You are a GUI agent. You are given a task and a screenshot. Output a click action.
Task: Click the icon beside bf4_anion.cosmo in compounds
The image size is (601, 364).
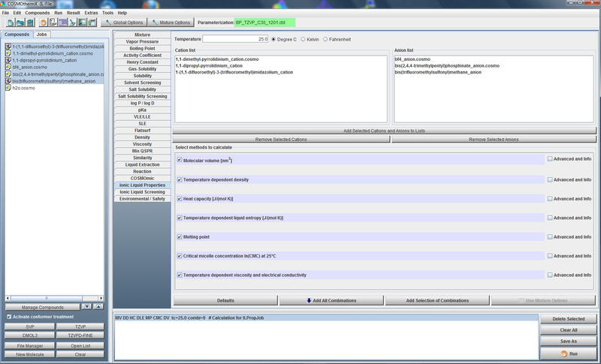(8, 67)
